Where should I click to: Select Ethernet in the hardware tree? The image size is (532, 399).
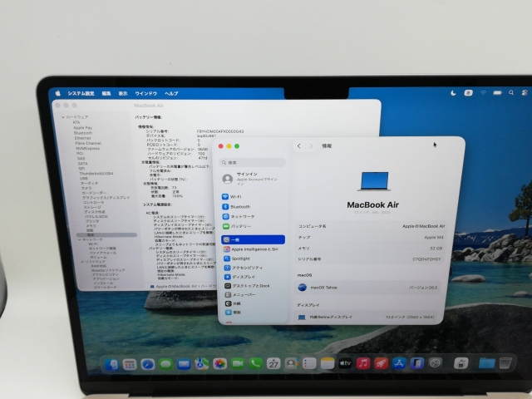tap(83, 138)
